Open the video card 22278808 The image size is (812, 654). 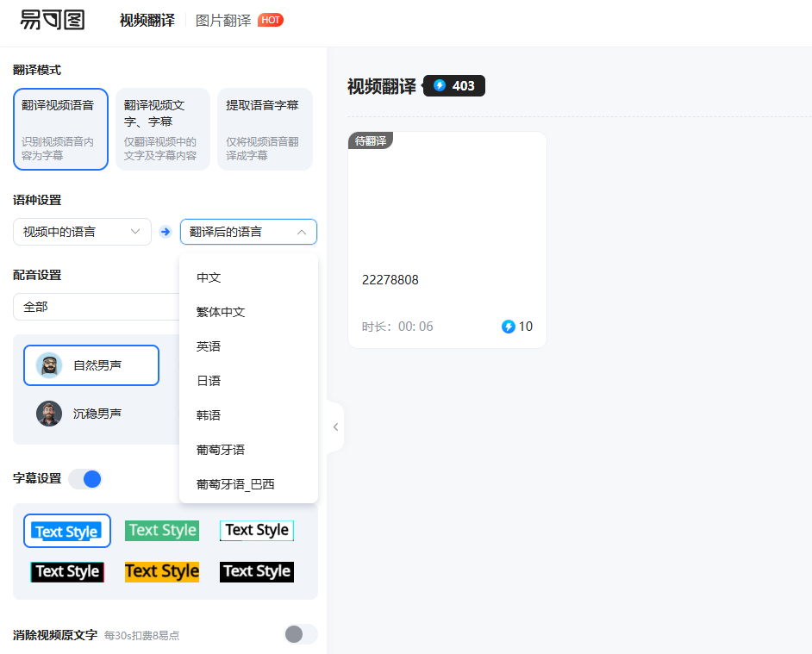447,240
